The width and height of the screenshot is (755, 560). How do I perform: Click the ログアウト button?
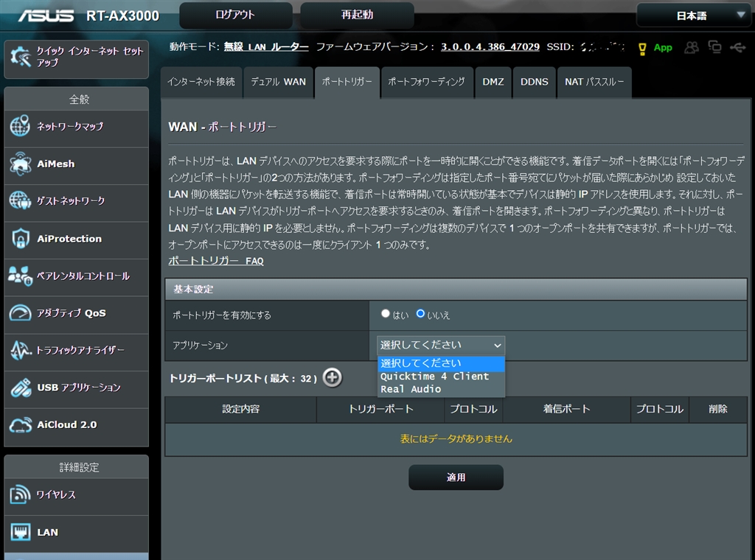(235, 15)
